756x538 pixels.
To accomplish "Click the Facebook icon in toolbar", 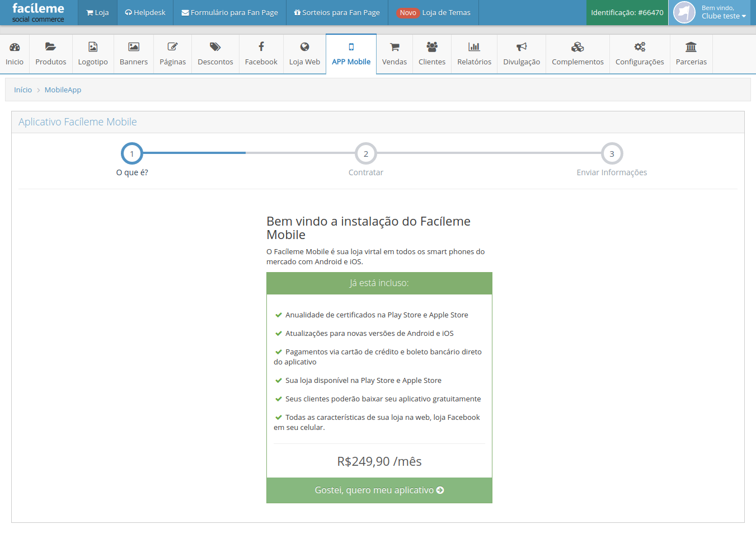I will pyautogui.click(x=261, y=47).
